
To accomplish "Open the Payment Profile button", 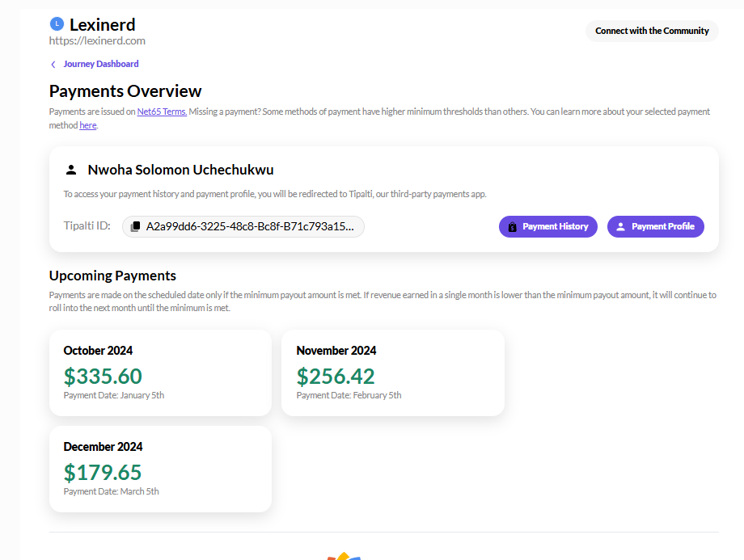I will pos(656,226).
